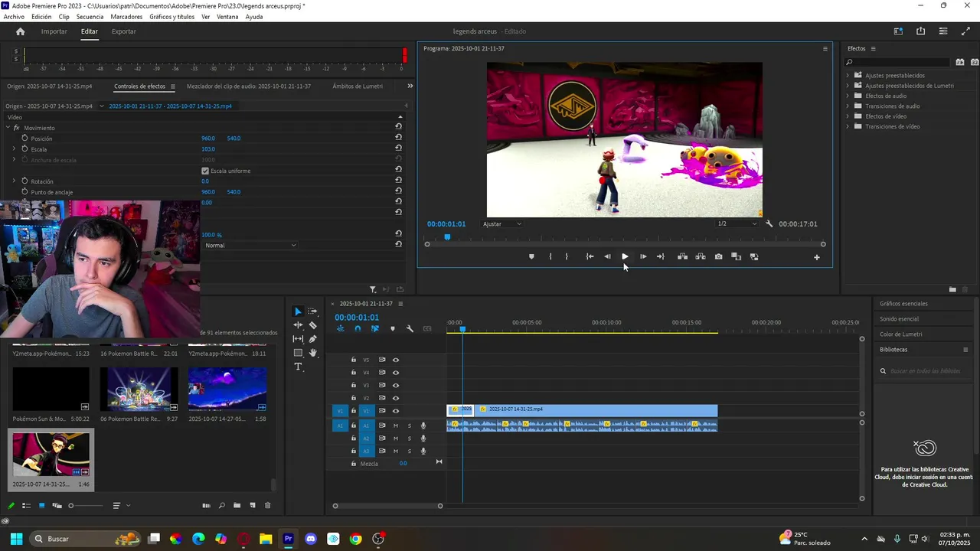Expand the Escala property
980x551 pixels.
tap(14, 149)
